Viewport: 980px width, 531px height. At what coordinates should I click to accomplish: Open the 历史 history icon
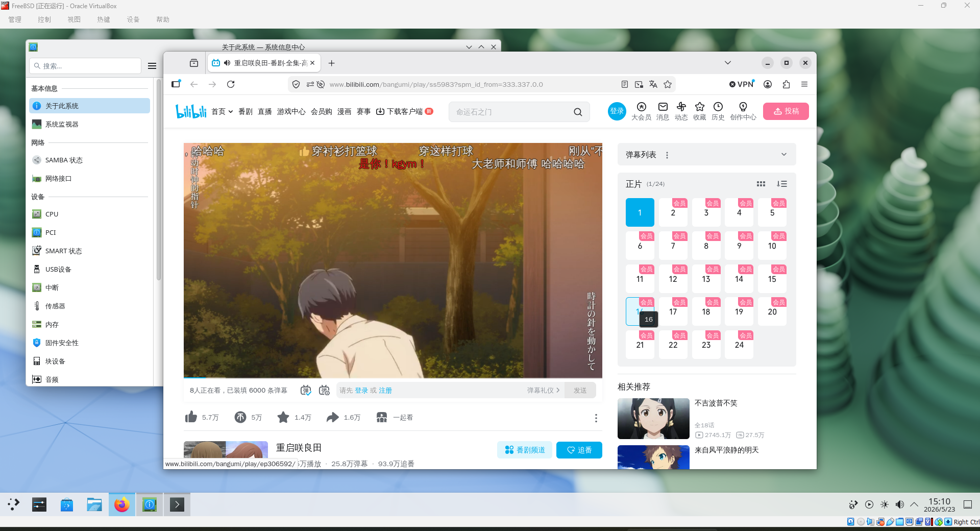pyautogui.click(x=718, y=111)
